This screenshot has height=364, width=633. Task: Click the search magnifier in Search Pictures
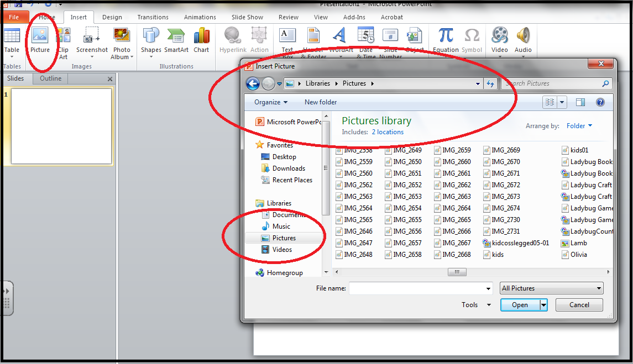(605, 83)
